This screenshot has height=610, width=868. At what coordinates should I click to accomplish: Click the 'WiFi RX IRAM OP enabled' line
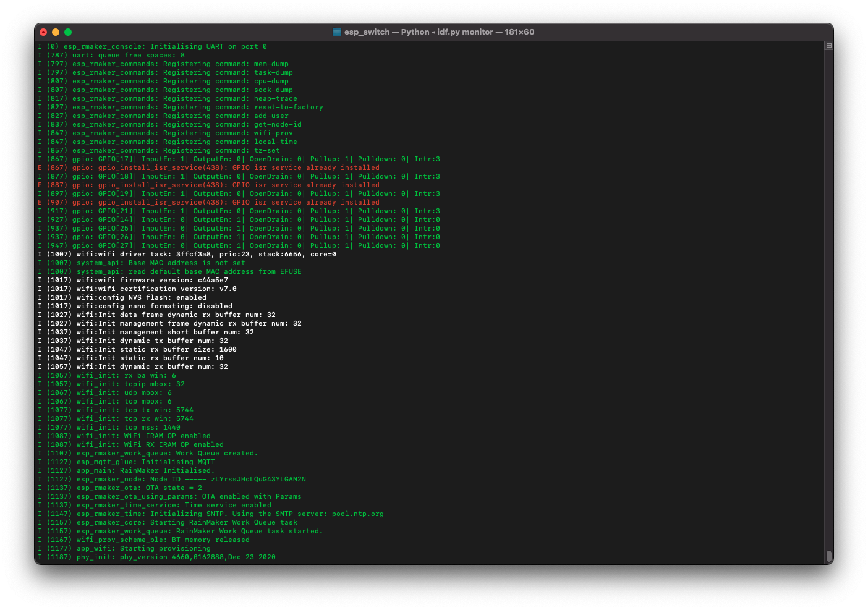(131, 444)
